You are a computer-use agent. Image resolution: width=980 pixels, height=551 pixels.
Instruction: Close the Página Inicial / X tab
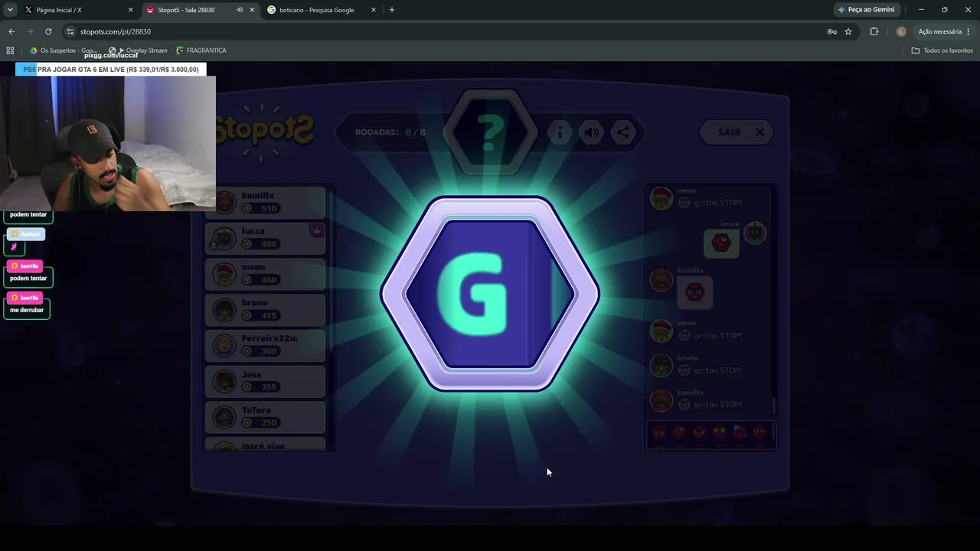click(x=130, y=10)
